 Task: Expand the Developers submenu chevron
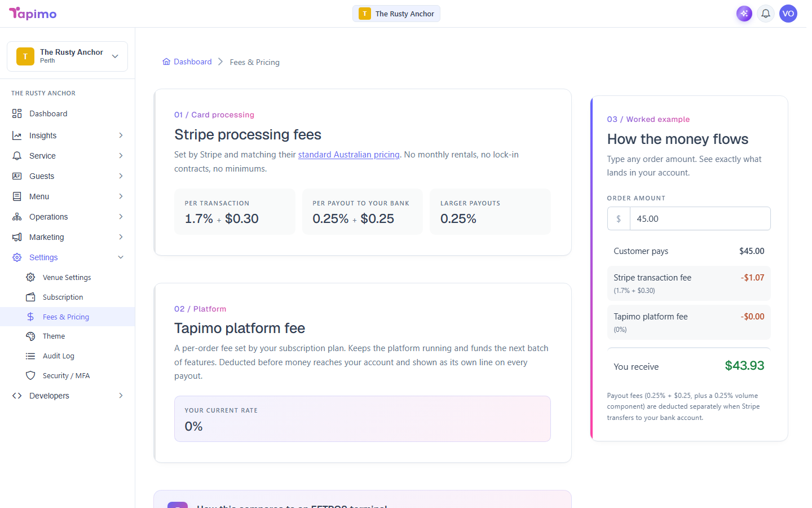point(121,396)
